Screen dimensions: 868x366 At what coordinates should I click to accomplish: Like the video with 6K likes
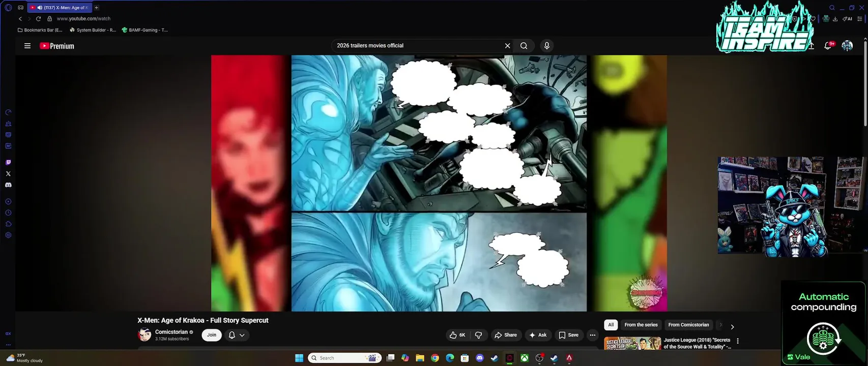(x=457, y=335)
